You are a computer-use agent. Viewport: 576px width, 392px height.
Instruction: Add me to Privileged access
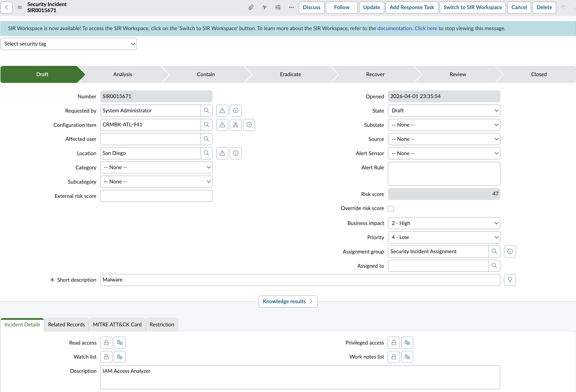tap(407, 343)
